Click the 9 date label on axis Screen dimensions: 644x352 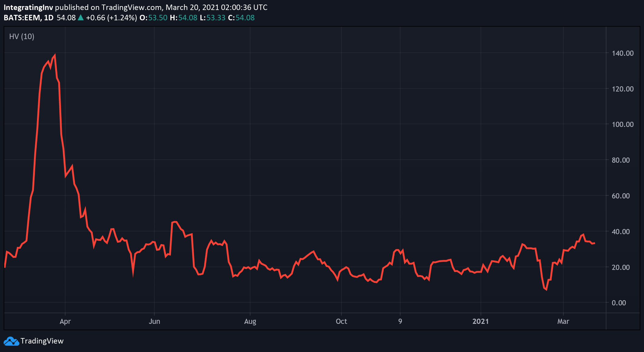point(400,321)
